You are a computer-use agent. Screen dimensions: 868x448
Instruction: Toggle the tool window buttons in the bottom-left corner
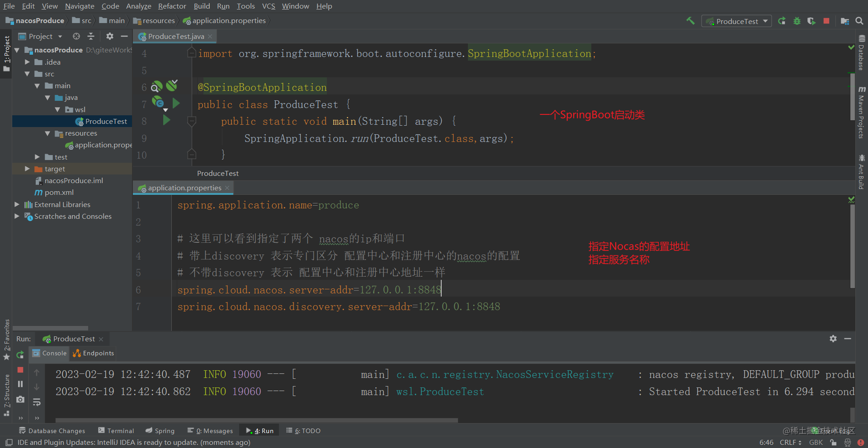(9, 443)
